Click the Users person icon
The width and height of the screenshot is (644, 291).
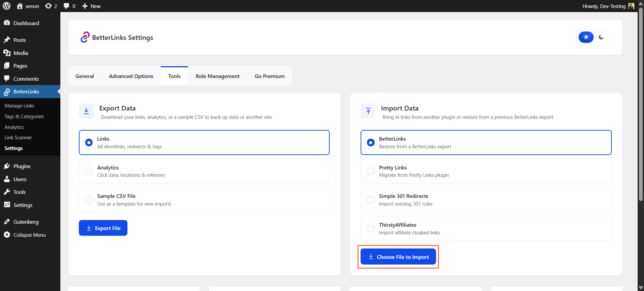coord(7,179)
